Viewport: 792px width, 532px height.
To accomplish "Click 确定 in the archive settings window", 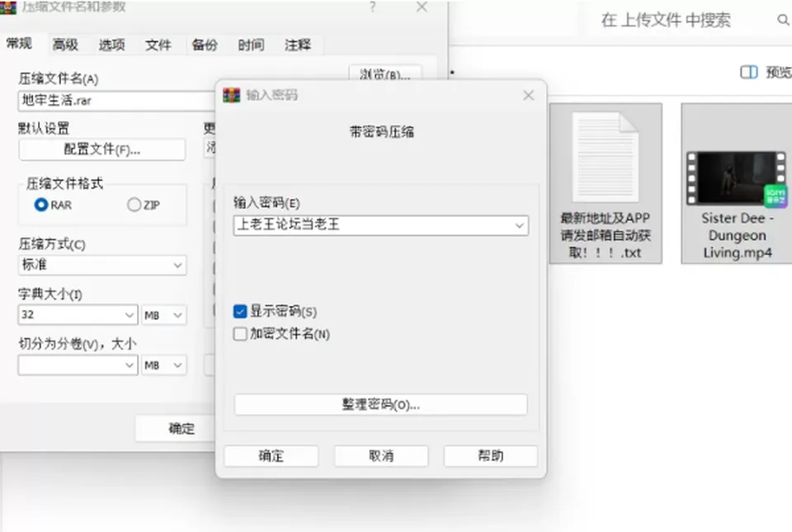I will (175, 429).
